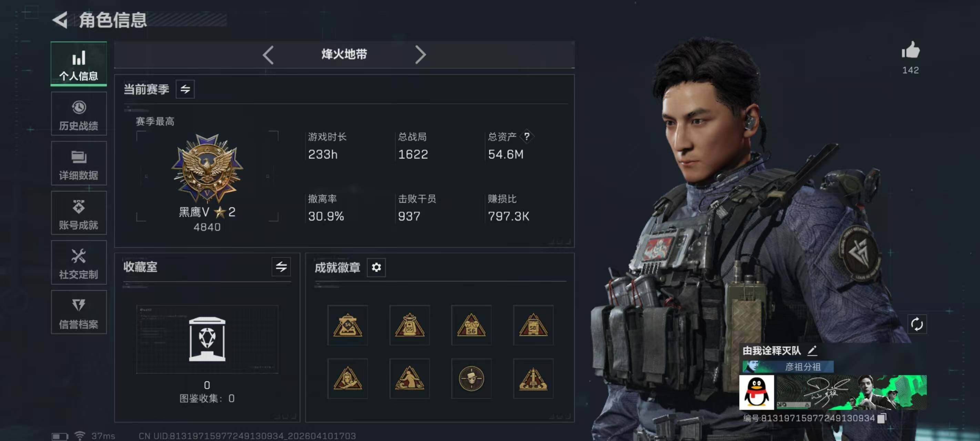Open the 黑鹰V rank medal

point(207,168)
